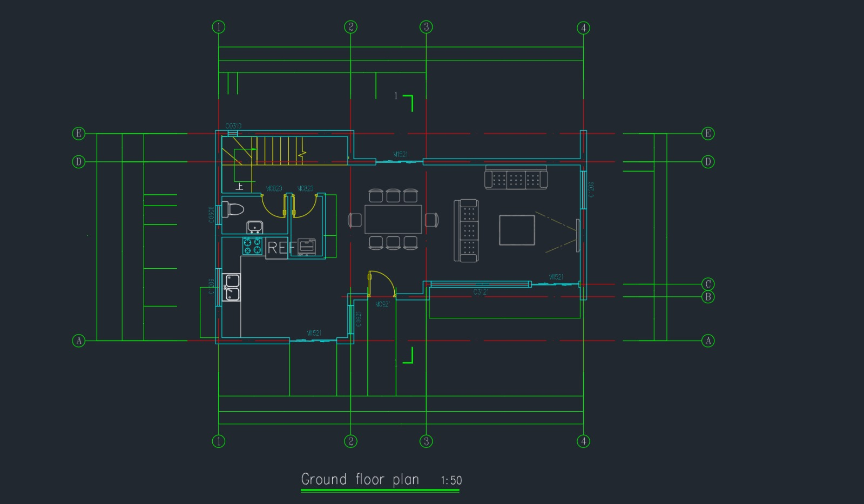
Task: Select the four-burner stove symbol
Action: tap(252, 246)
